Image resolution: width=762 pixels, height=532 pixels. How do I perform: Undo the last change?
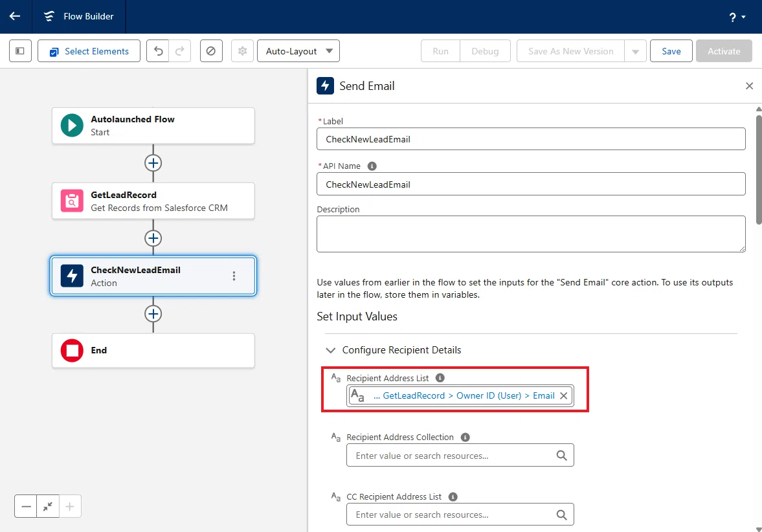click(158, 51)
